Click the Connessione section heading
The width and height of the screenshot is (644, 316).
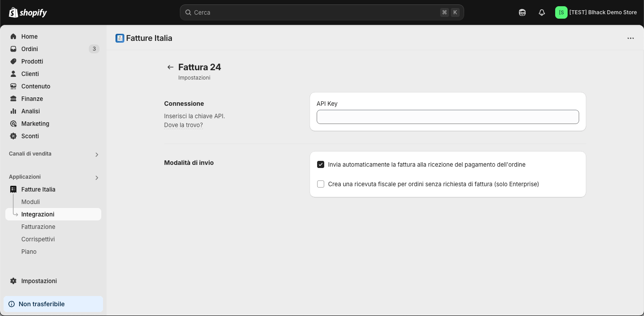coord(184,104)
